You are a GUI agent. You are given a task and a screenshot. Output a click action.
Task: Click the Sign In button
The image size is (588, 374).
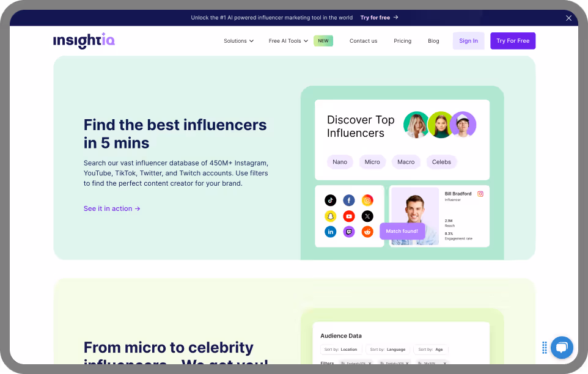point(468,41)
